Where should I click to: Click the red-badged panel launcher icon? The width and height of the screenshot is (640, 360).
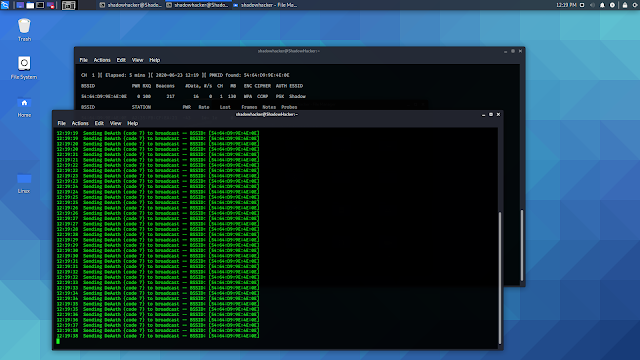click(x=51, y=5)
